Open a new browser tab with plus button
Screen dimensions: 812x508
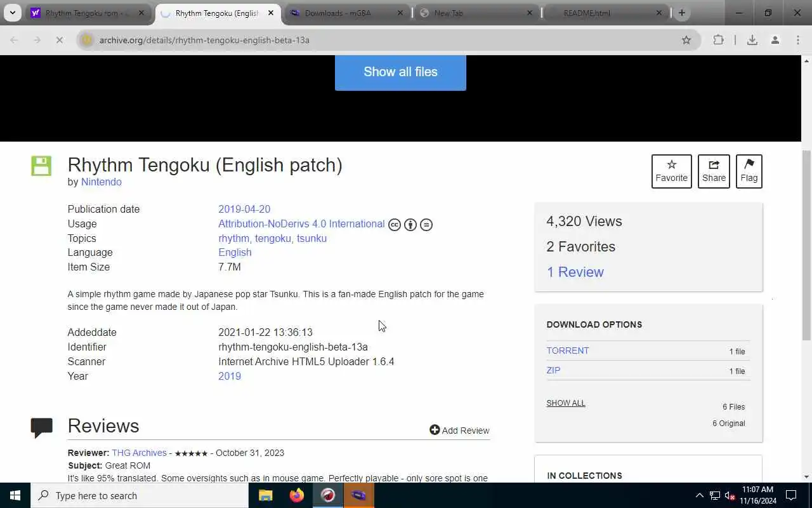(x=682, y=13)
